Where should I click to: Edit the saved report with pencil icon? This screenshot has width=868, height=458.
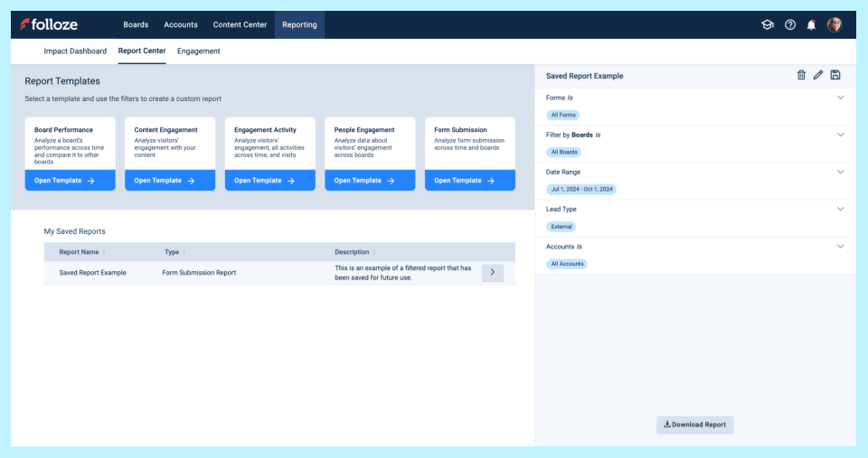[818, 75]
